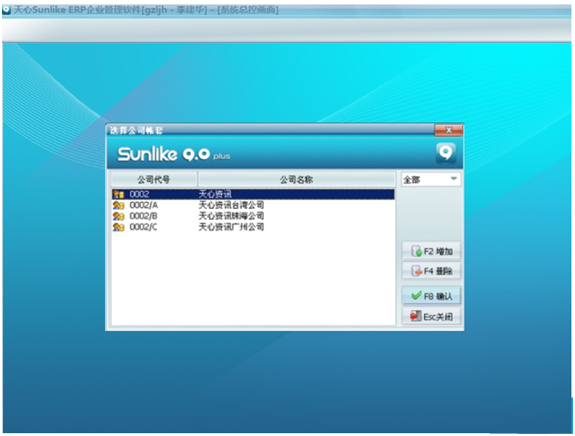Image resolution: width=575 pixels, height=436 pixels.
Task: Click the F2 增加 button
Action: coord(432,251)
